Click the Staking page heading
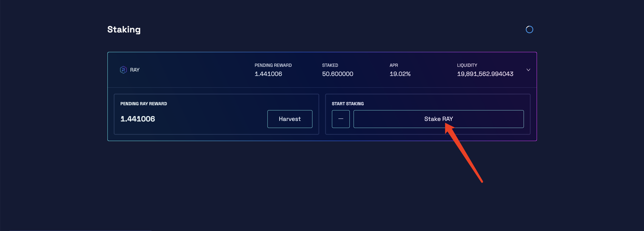Viewport: 644px width, 231px height. [124, 29]
